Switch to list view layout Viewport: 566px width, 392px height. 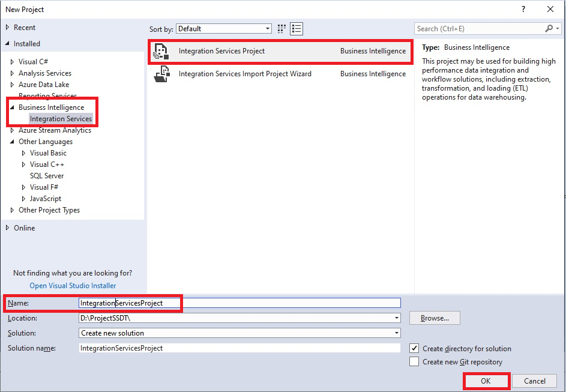click(x=296, y=28)
